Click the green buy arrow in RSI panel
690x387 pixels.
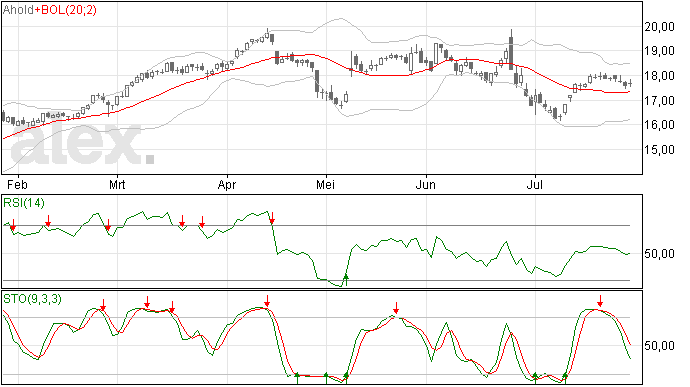click(346, 280)
